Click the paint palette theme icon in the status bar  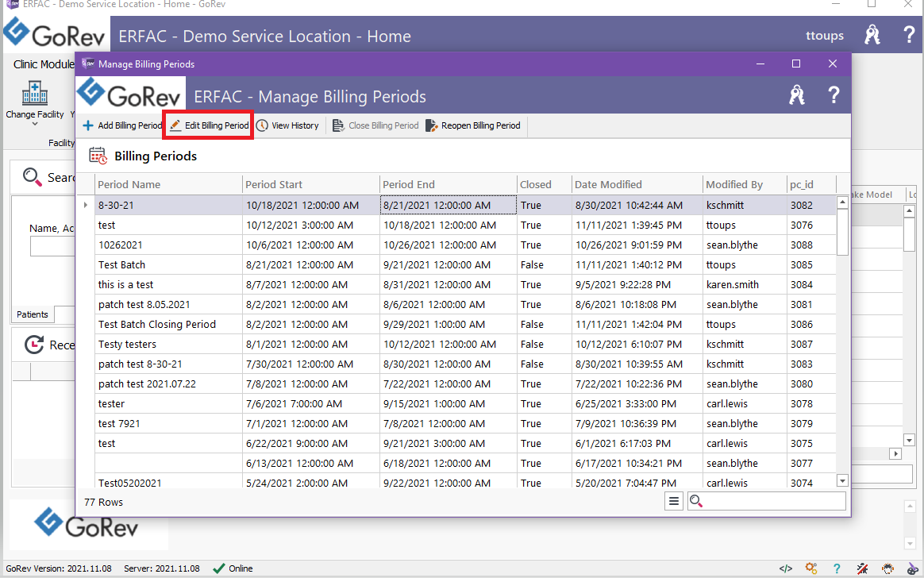[x=913, y=568]
